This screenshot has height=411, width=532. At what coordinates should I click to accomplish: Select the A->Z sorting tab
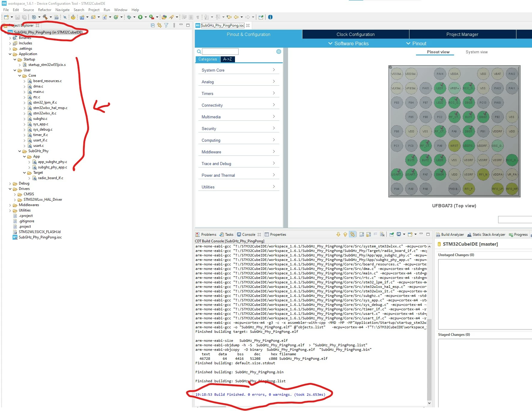[227, 59]
